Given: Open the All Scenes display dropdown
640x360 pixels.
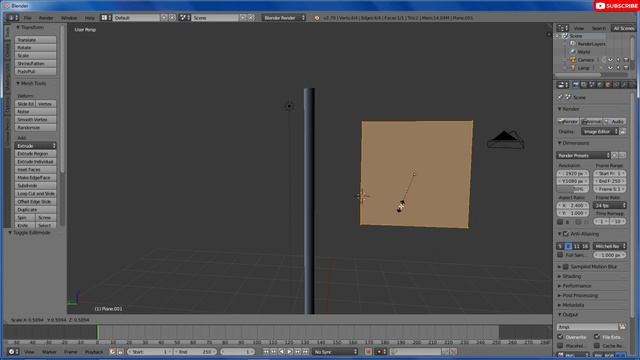Looking at the screenshot, I should (624, 28).
